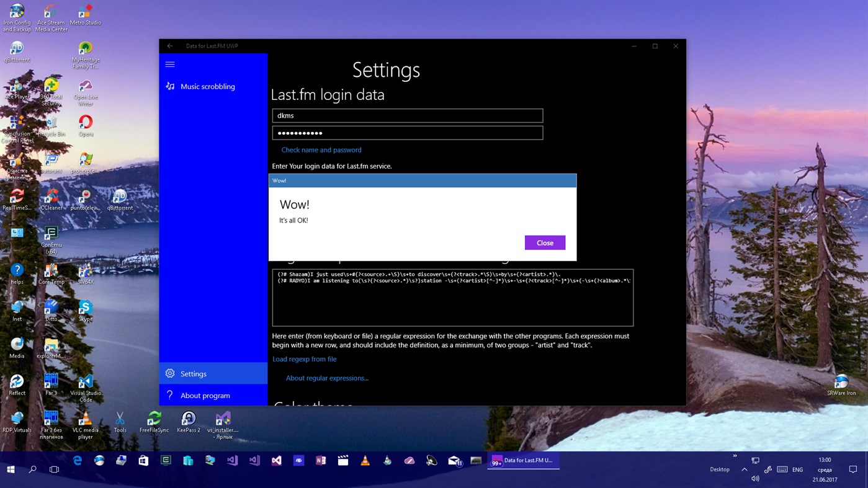This screenshot has height=488, width=868.
Task: Select the Music scrobbling note icon
Action: tap(169, 86)
